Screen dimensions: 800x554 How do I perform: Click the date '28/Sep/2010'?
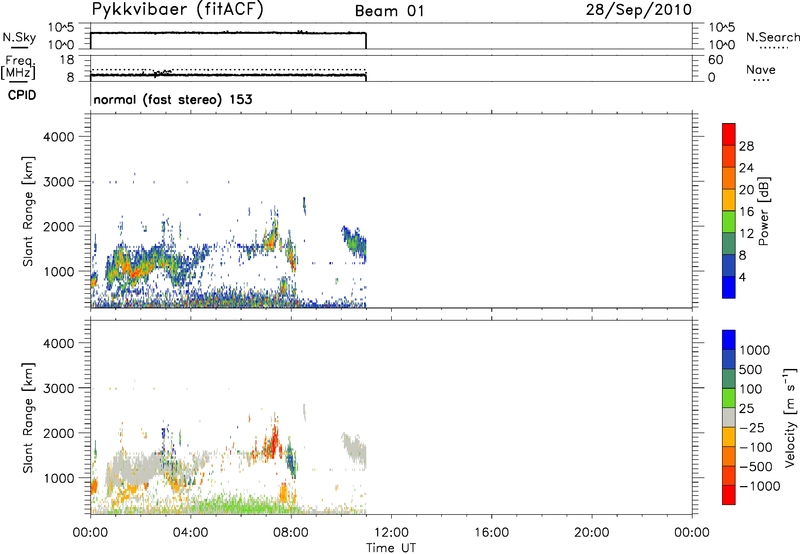[638, 10]
